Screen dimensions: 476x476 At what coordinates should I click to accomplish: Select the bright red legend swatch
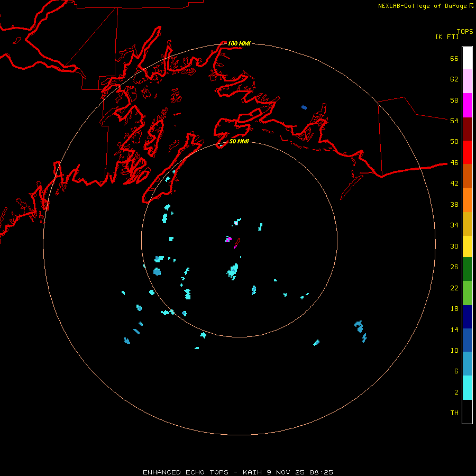point(467,152)
